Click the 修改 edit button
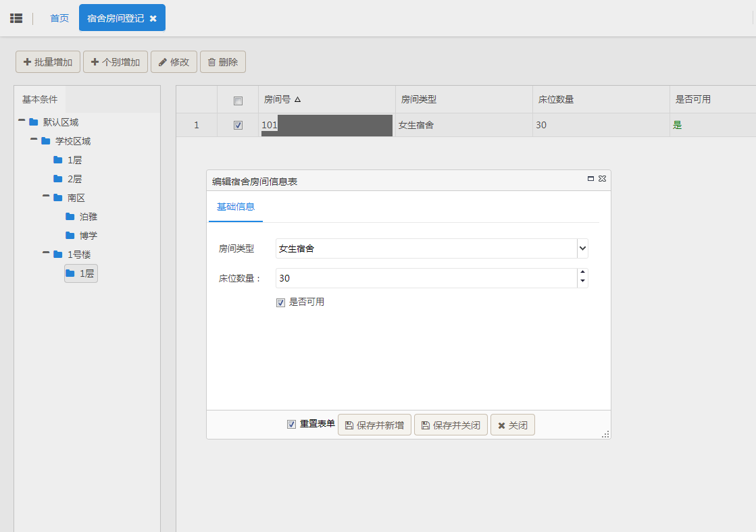Viewport: 756px width, 532px height. coord(174,62)
